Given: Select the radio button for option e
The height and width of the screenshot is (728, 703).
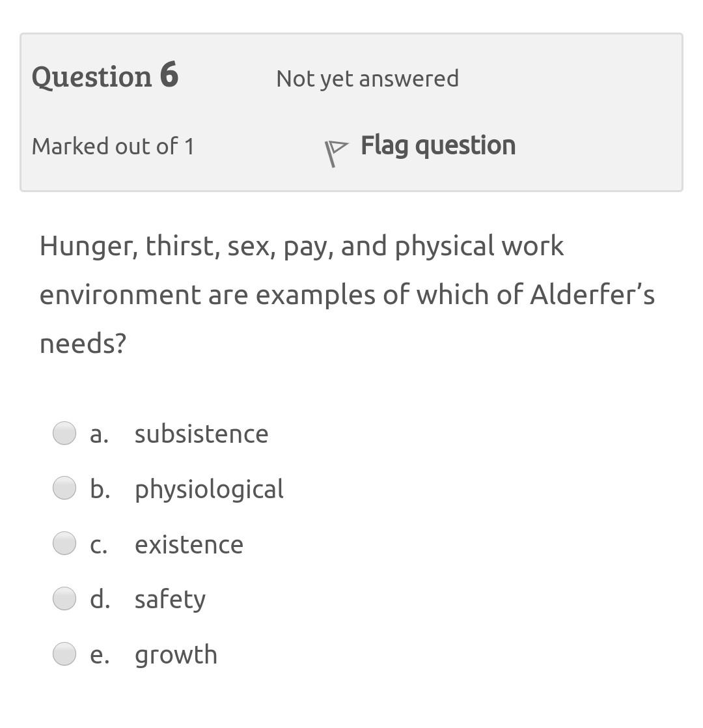Looking at the screenshot, I should point(64,653).
